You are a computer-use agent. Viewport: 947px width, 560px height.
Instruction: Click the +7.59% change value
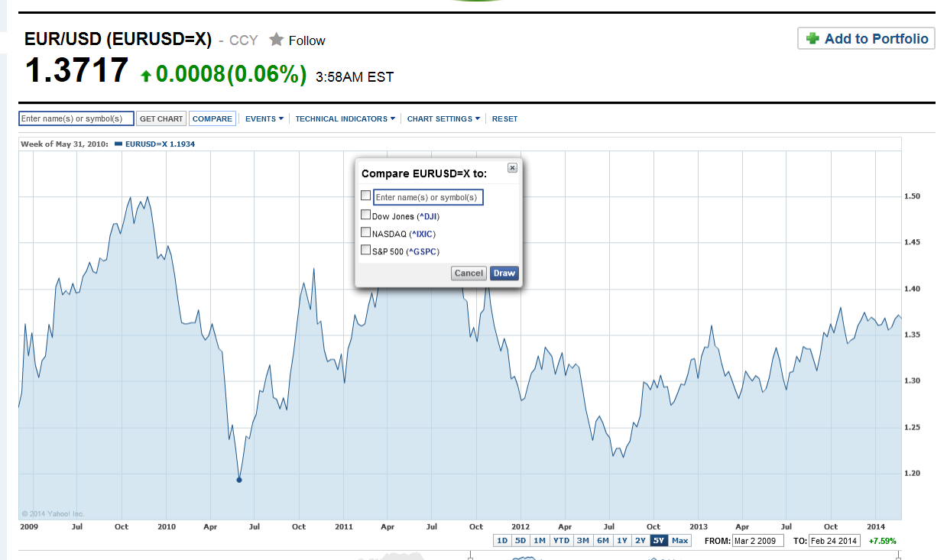tap(882, 541)
